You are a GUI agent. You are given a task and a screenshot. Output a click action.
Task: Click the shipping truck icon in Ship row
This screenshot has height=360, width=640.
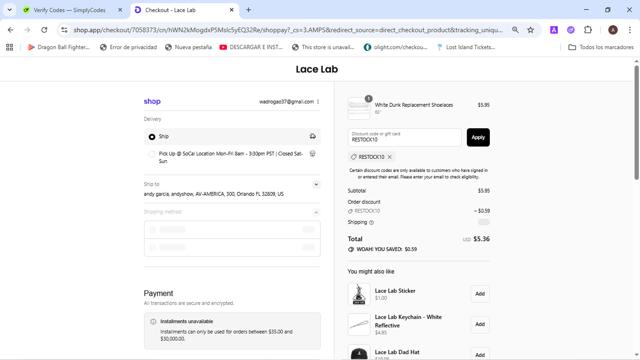[x=313, y=136]
